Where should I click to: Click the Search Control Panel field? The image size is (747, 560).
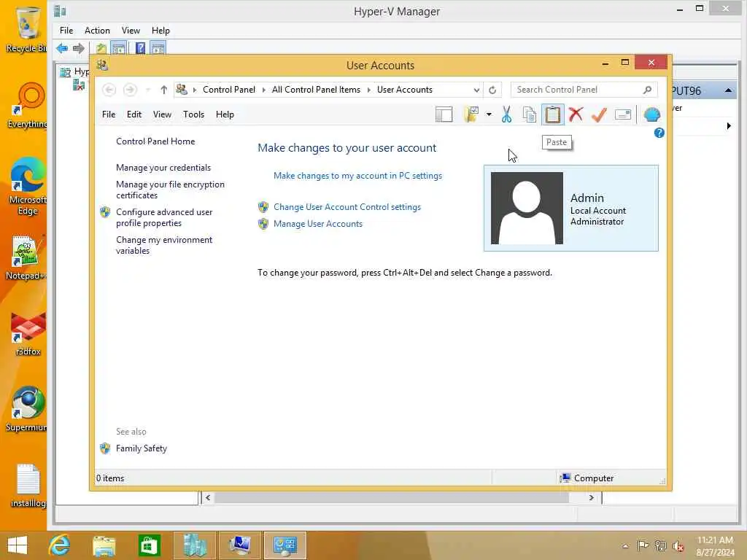pos(584,90)
